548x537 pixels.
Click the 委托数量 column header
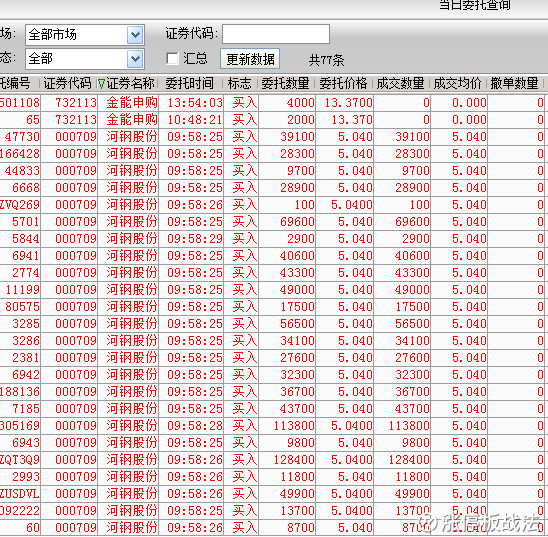tap(285, 84)
